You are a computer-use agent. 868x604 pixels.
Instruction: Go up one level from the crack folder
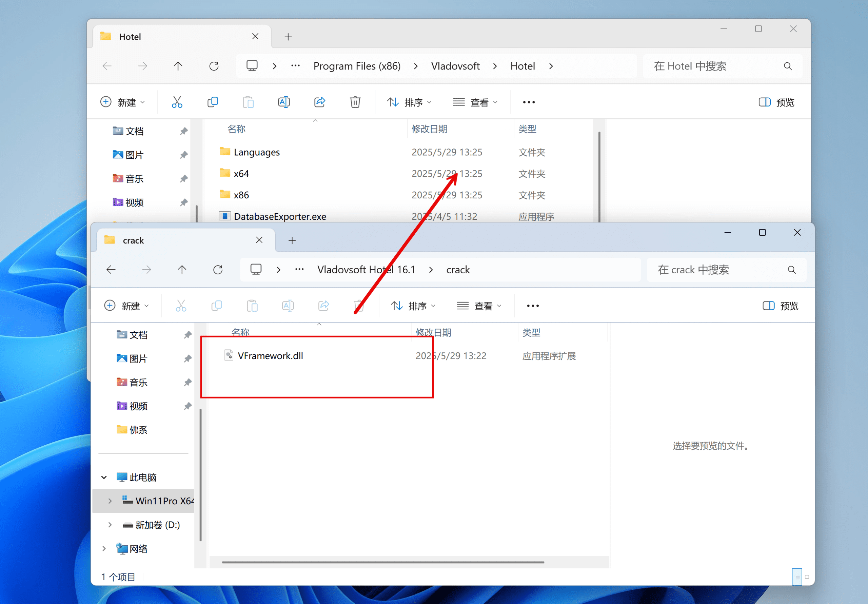[x=182, y=270]
